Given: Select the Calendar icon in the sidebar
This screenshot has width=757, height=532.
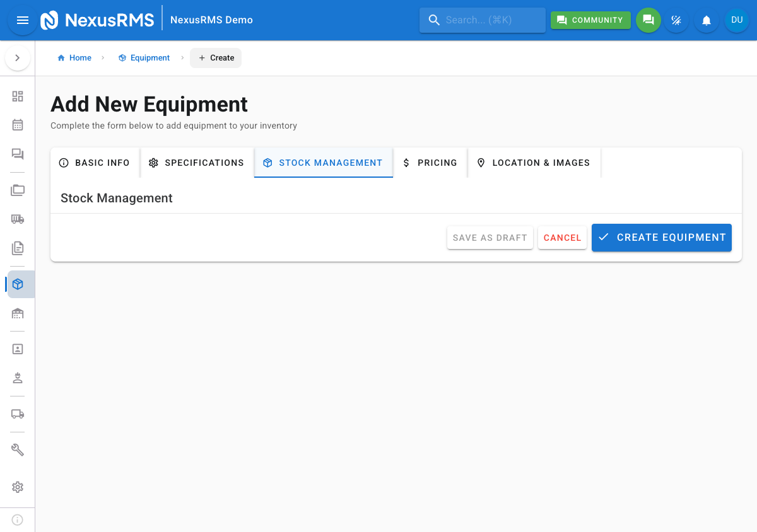Looking at the screenshot, I should [17, 125].
